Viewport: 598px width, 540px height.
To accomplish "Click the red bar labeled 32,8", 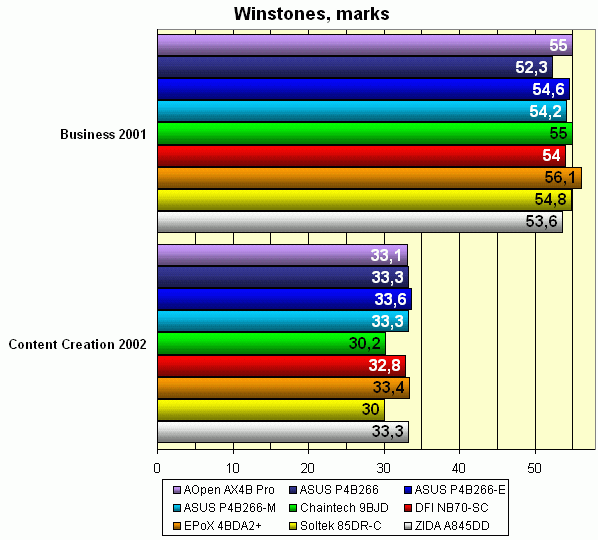I will [281, 366].
